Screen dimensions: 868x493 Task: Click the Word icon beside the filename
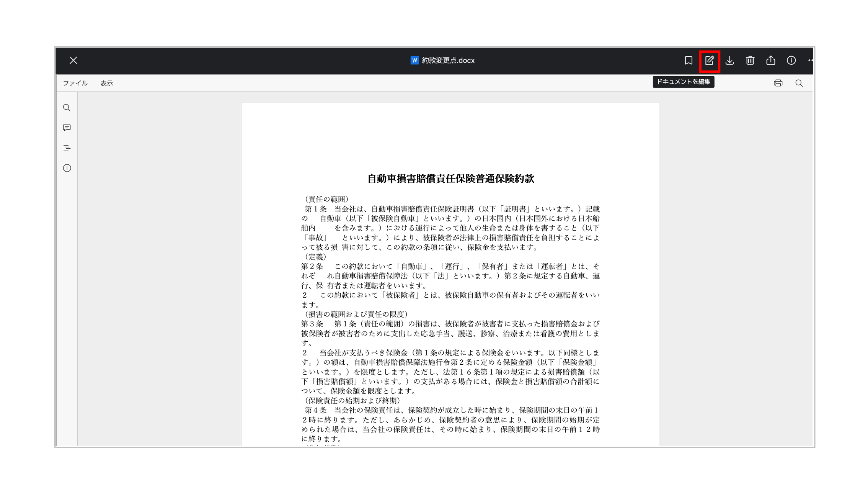click(x=414, y=61)
